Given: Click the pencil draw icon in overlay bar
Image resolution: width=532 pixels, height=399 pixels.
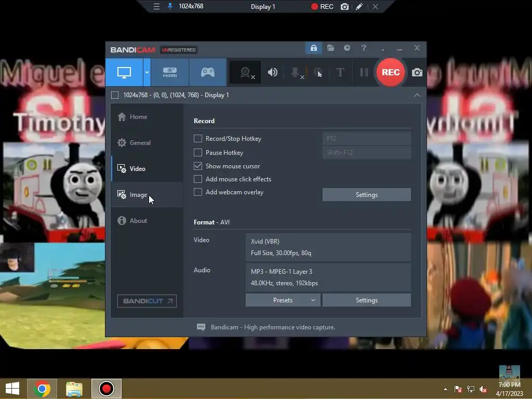Looking at the screenshot, I should coord(359,6).
